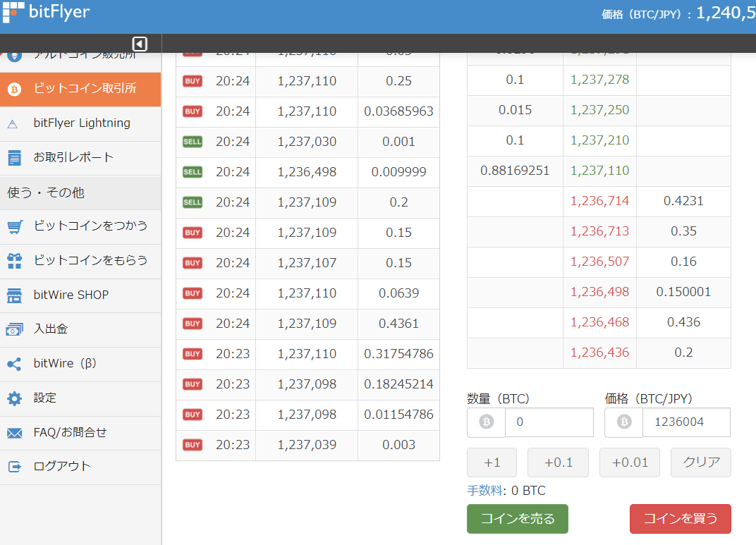The image size is (756, 545).
Task: Click SELL badge for 0.2 trade
Action: (x=193, y=203)
